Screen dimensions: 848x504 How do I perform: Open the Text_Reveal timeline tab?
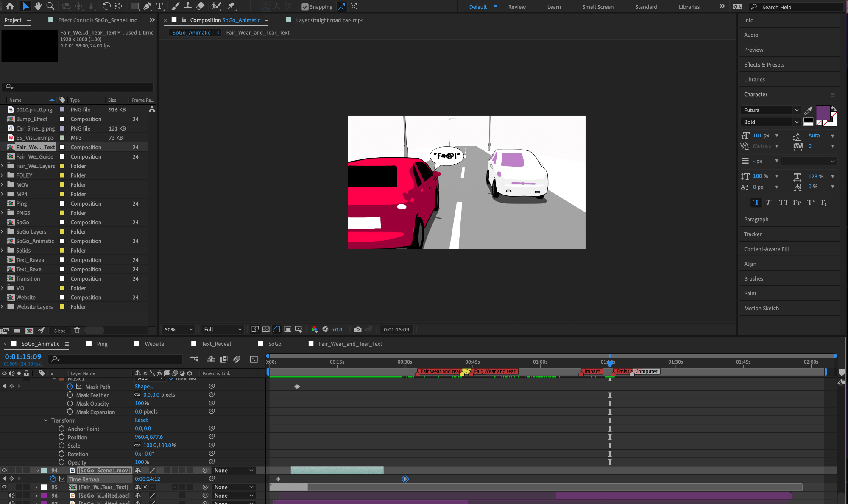coord(216,344)
